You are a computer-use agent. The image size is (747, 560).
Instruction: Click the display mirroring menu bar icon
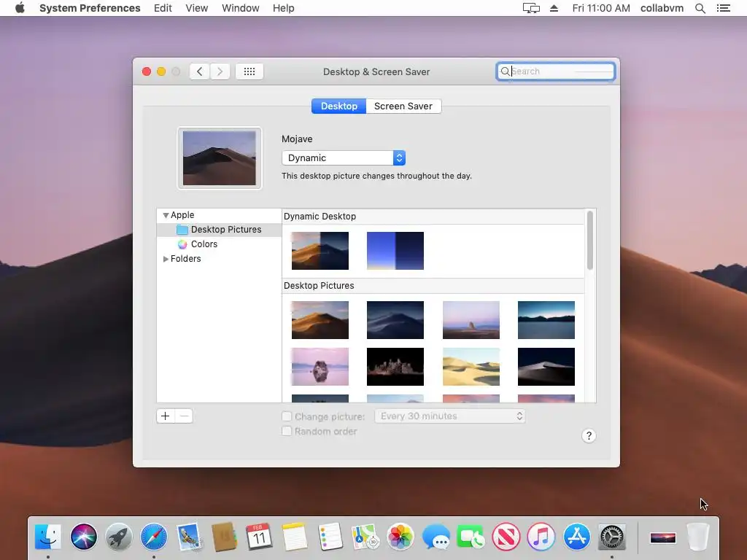tap(531, 8)
